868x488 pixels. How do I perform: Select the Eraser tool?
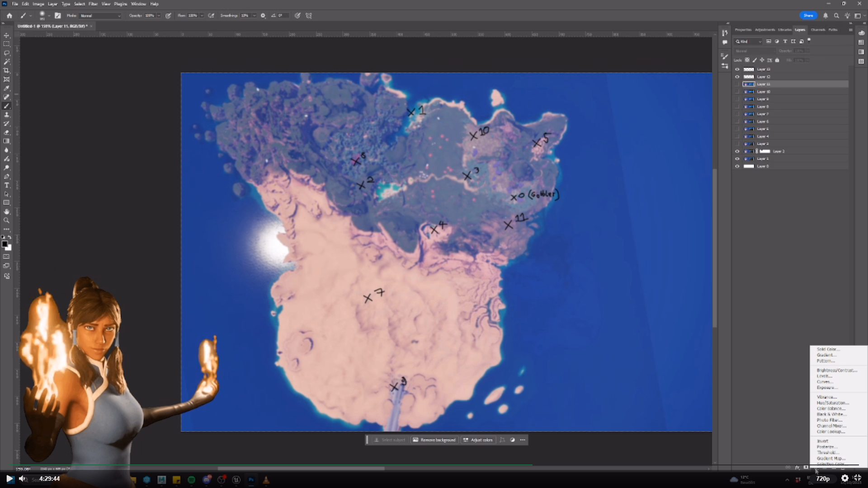coord(6,132)
